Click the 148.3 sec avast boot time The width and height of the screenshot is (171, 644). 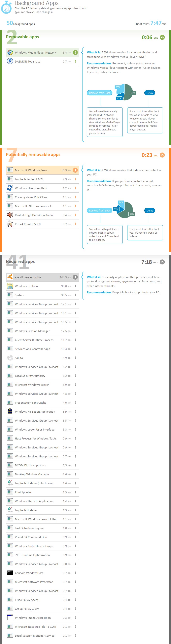65,277
